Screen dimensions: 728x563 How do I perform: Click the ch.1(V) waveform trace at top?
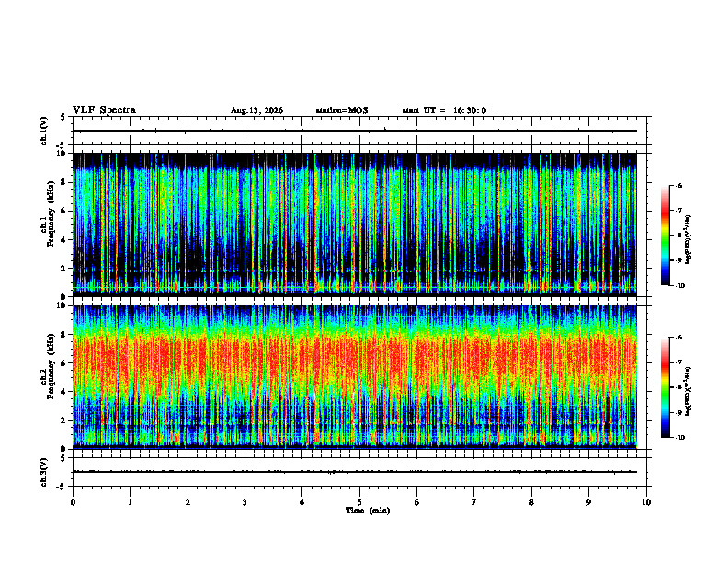354,131
